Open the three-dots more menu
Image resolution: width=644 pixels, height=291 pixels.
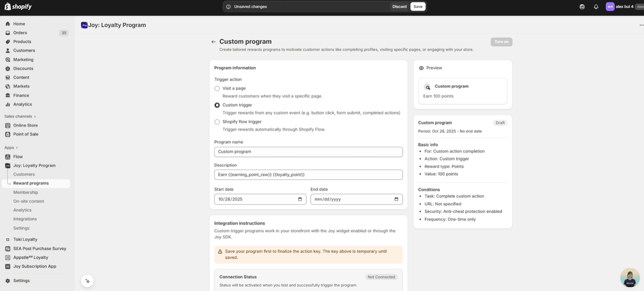pos(641,25)
